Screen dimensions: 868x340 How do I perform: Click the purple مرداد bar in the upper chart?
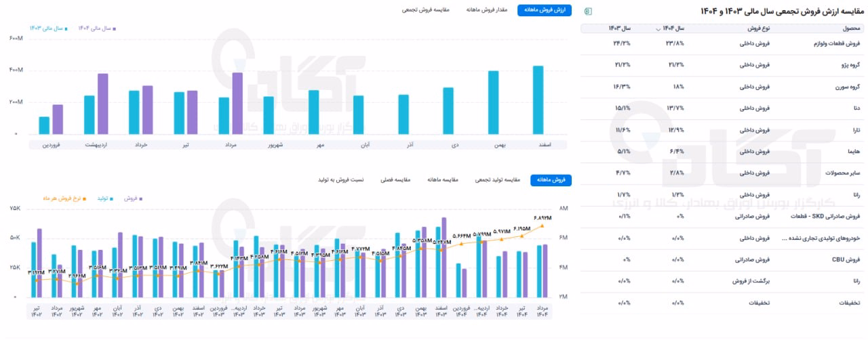click(237, 104)
